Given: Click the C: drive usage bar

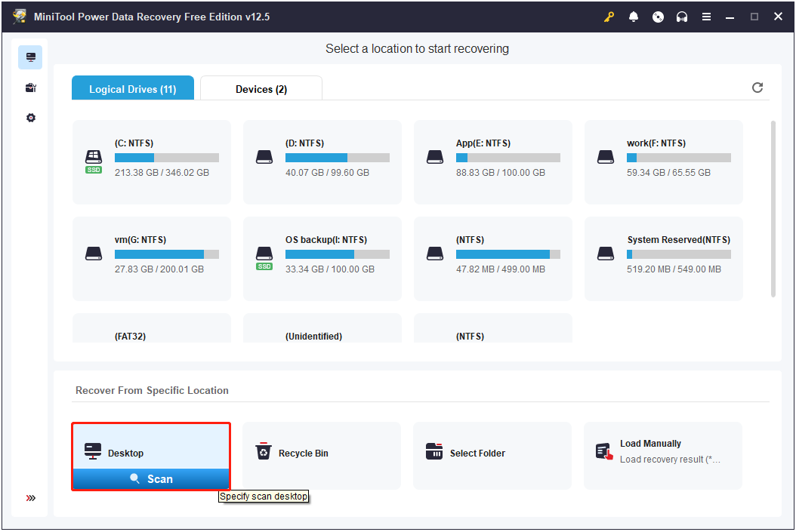Looking at the screenshot, I should click(166, 158).
